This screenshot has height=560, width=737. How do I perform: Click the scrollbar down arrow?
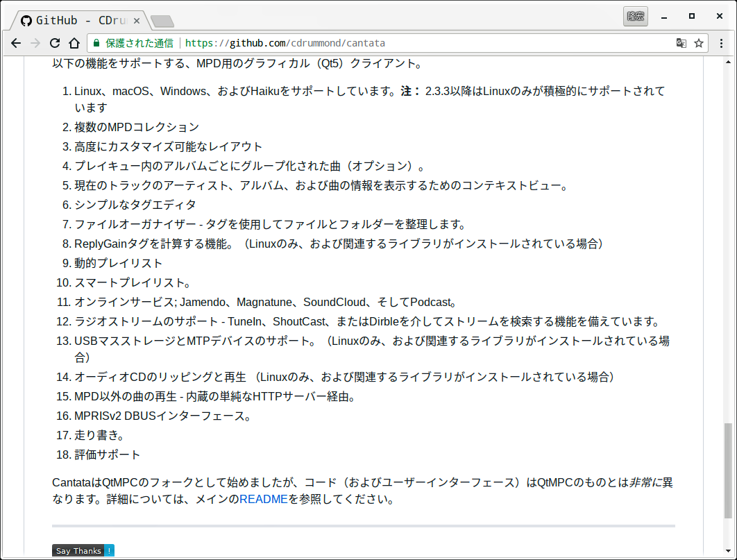(x=728, y=551)
